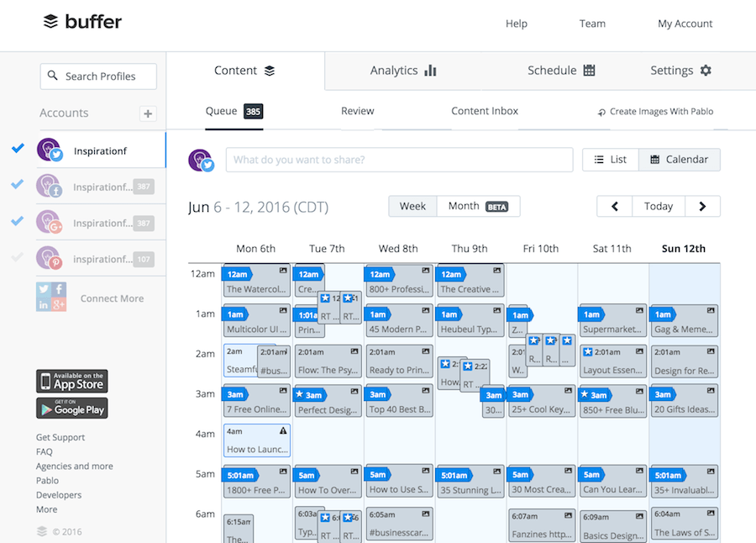Click image icon on 800+ Professi... post
Image resolution: width=756 pixels, height=543 pixels.
tap(426, 271)
